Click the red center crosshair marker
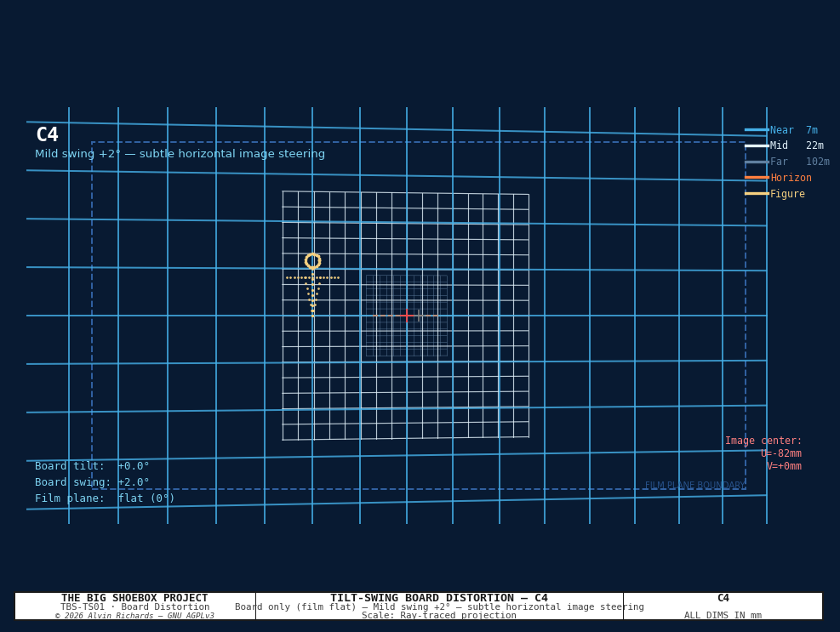840x632 pixels. click(x=407, y=316)
